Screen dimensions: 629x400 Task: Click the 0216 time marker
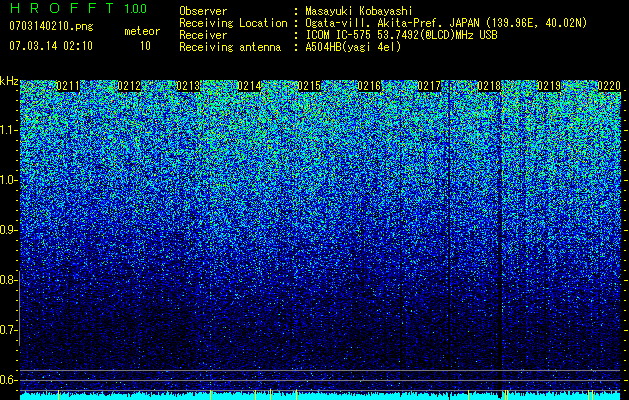pos(369,86)
